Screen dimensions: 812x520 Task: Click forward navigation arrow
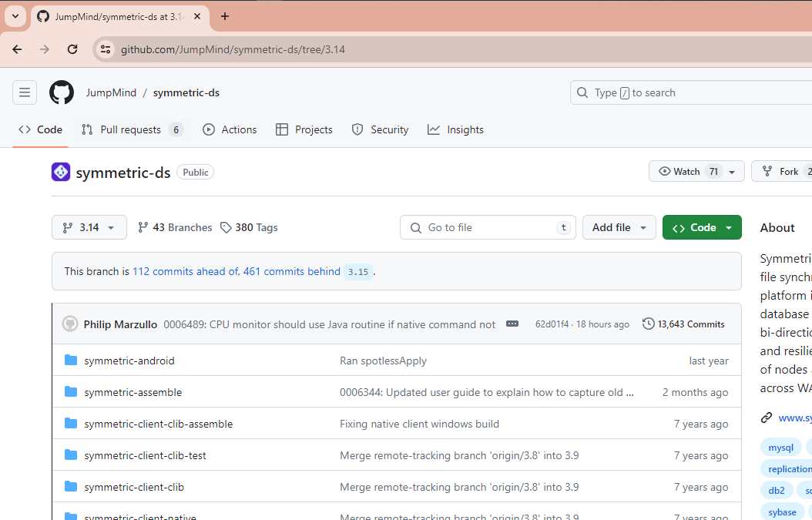tap(45, 49)
